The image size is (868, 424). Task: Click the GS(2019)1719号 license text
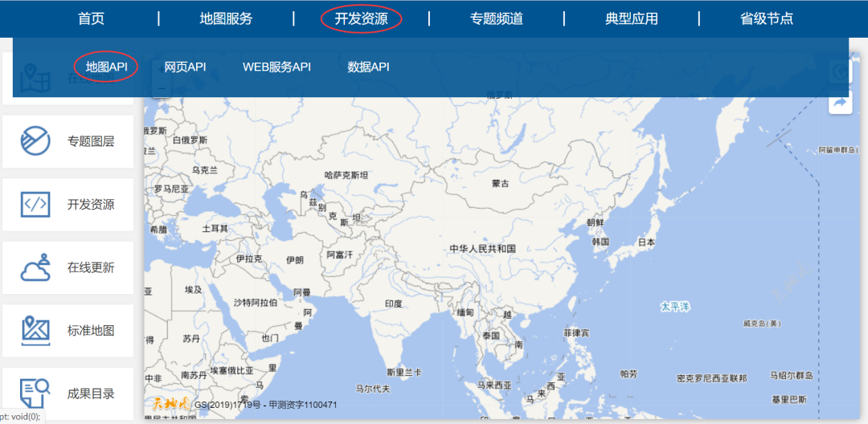[227, 405]
